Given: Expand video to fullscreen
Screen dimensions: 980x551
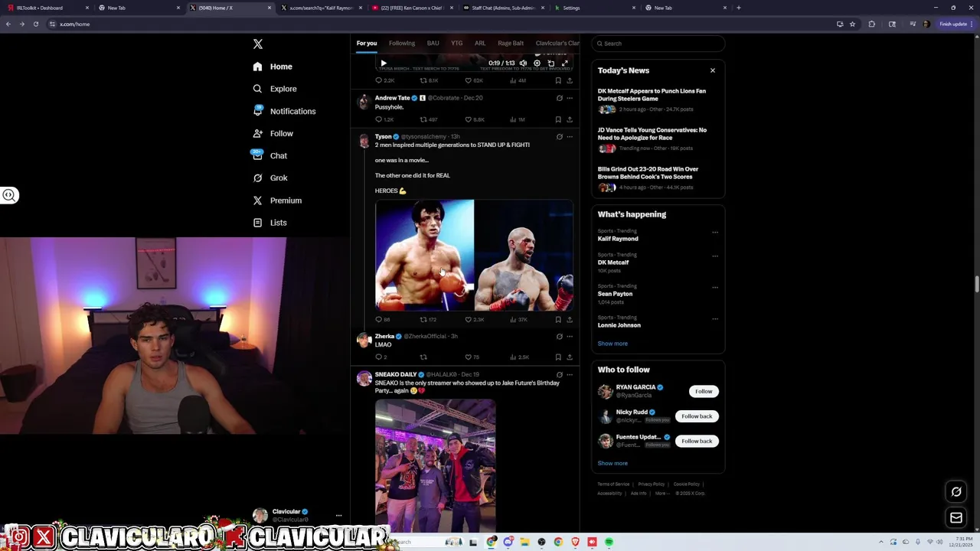Looking at the screenshot, I should tap(565, 64).
